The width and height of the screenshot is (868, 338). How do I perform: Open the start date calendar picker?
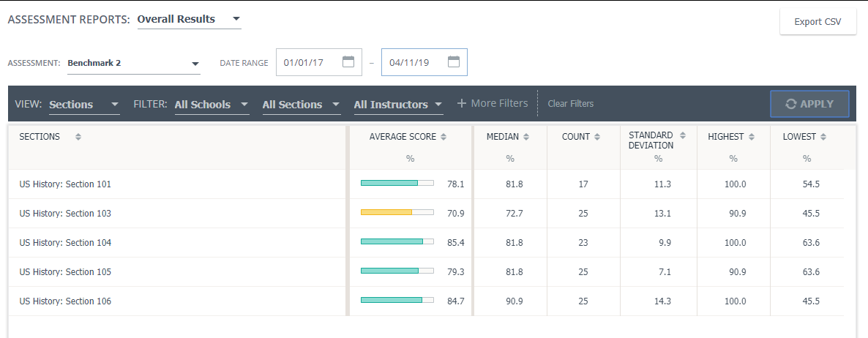(x=348, y=62)
